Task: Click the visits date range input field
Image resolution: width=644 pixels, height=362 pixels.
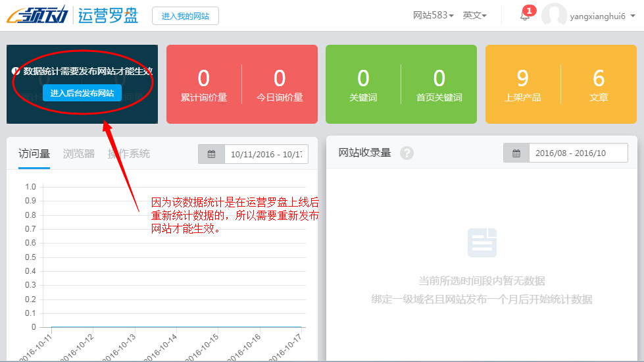Action: (x=266, y=154)
